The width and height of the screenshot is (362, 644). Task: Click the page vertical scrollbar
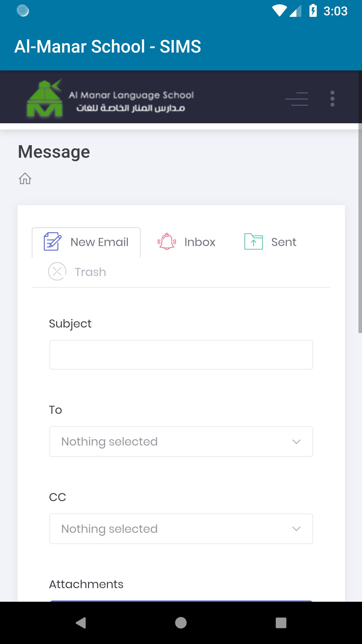(x=360, y=231)
